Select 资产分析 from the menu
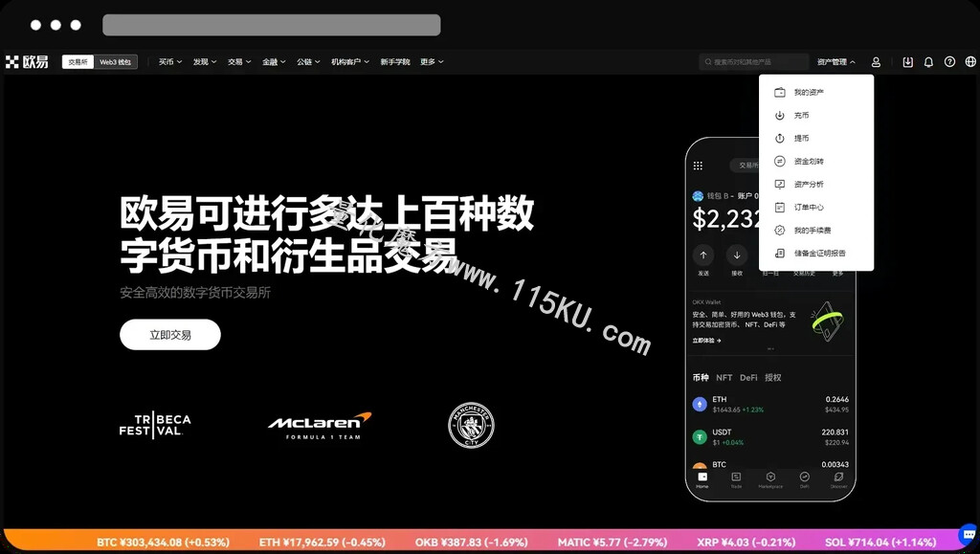The image size is (980, 554). coord(816,185)
